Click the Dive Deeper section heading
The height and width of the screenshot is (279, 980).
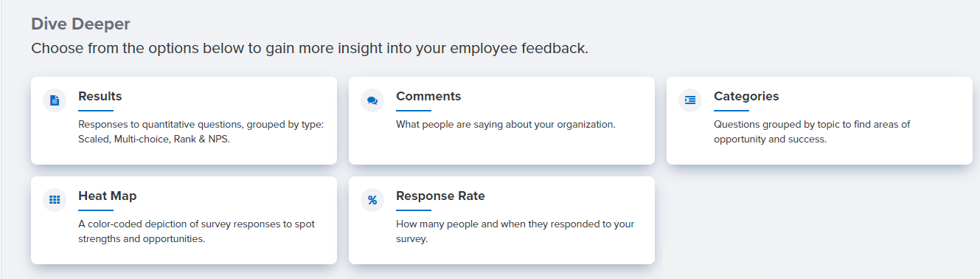(x=80, y=24)
